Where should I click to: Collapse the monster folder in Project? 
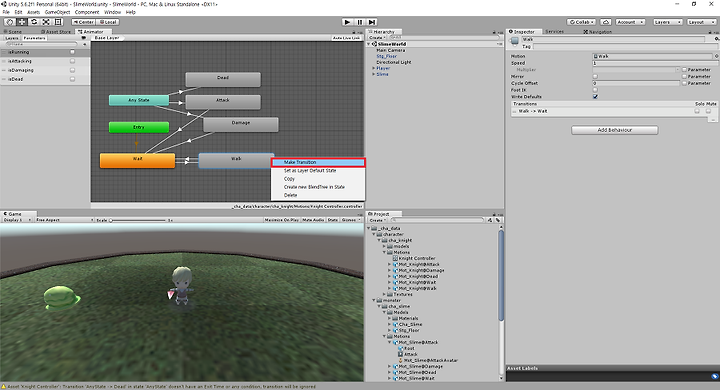(x=374, y=300)
